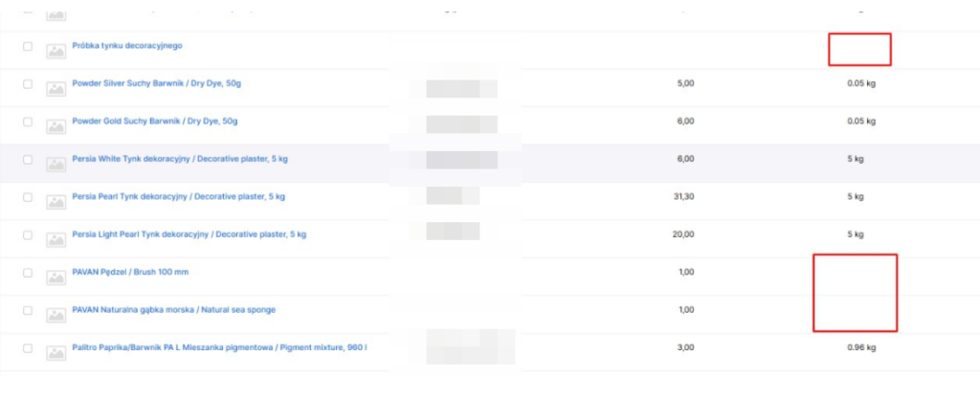980x400 pixels.
Task: Select the Persia Pearl product image icon
Action: [56, 198]
